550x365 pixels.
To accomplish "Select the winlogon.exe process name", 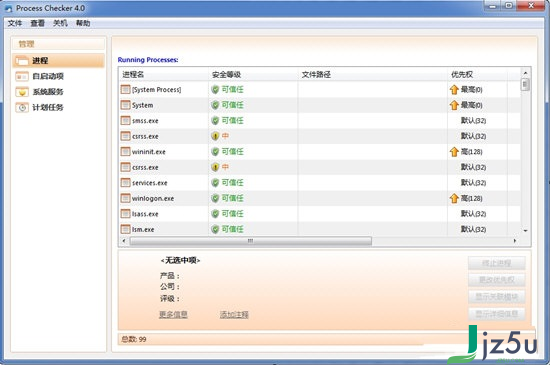I will tap(153, 198).
